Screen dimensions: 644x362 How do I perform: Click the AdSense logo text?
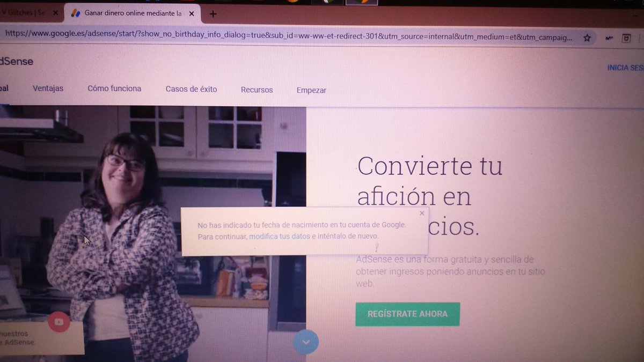pyautogui.click(x=16, y=62)
